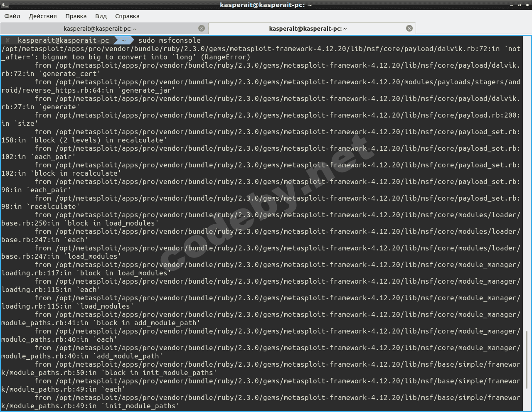Open the Справка menu
The image size is (532, 412).
tap(127, 16)
